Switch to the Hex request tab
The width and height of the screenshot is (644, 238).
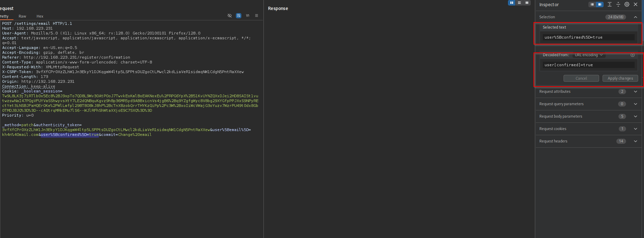click(x=40, y=16)
